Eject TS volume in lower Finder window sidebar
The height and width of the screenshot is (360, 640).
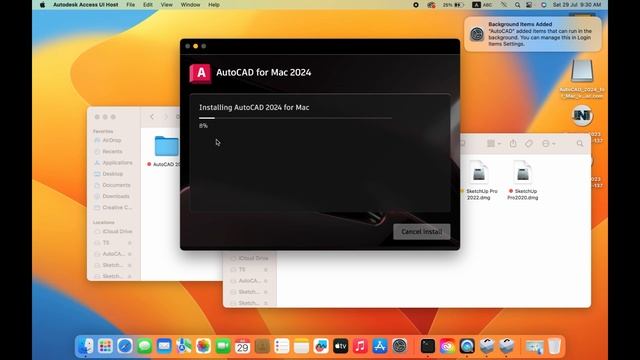coord(266,270)
